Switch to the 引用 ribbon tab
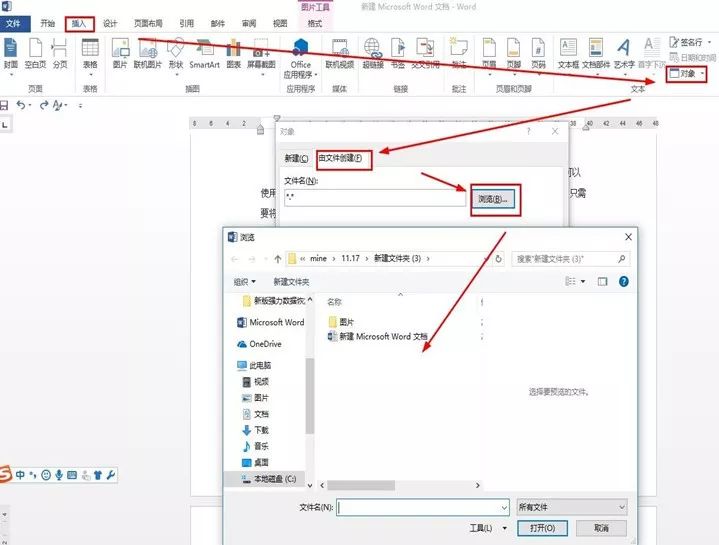This screenshot has height=545, width=719. [186, 23]
